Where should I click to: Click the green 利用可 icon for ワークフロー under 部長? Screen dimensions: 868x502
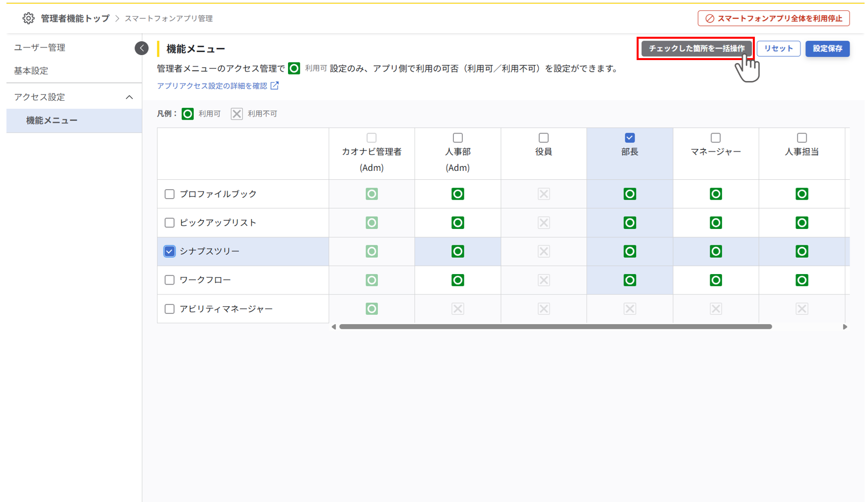pos(629,280)
